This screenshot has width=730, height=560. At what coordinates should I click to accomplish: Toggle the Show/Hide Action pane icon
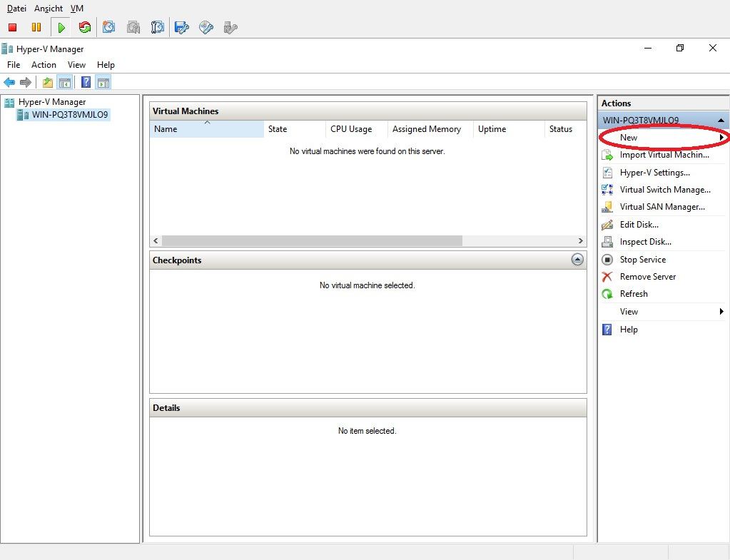click(x=103, y=83)
